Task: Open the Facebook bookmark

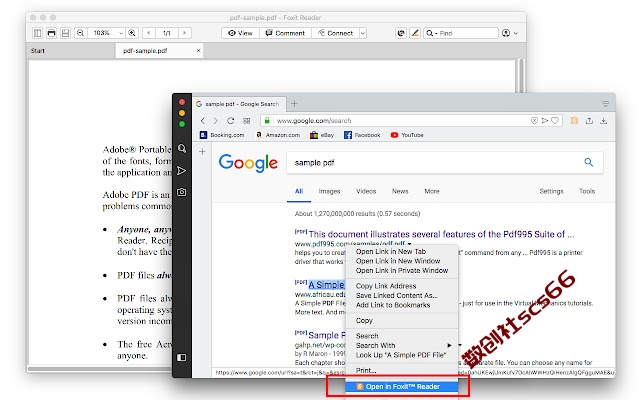Action: pos(362,135)
